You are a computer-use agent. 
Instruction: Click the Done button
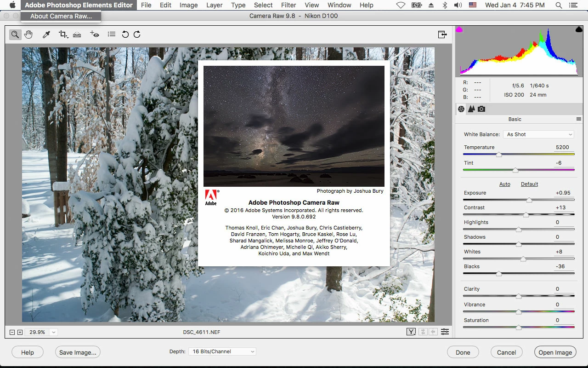click(x=463, y=352)
